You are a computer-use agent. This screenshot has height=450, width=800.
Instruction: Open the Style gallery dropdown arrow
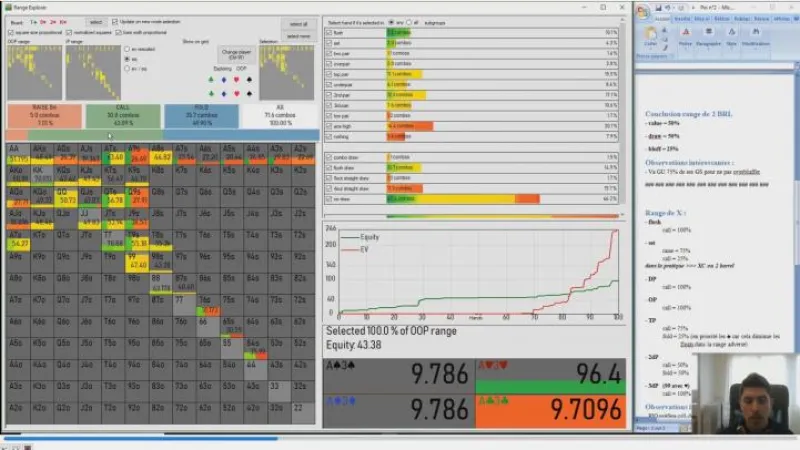(730, 49)
